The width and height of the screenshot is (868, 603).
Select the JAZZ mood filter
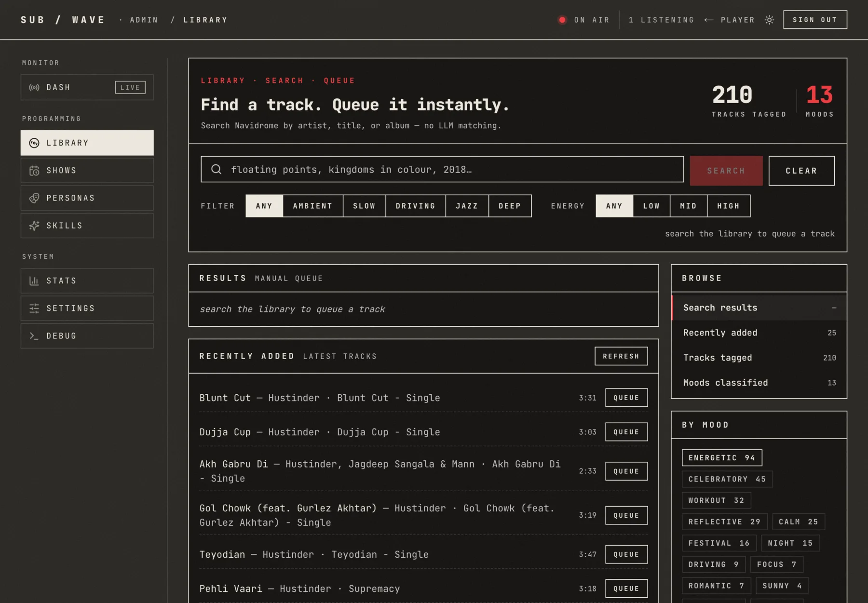467,206
